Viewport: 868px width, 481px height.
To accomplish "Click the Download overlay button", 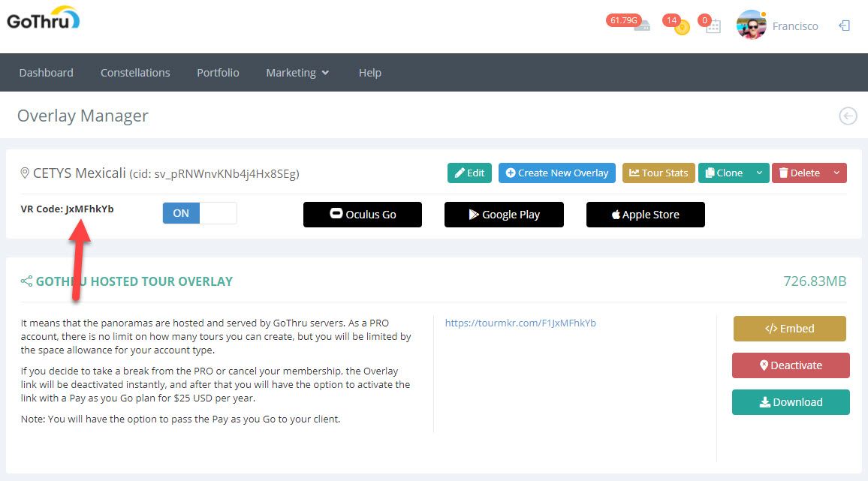I will (791, 402).
